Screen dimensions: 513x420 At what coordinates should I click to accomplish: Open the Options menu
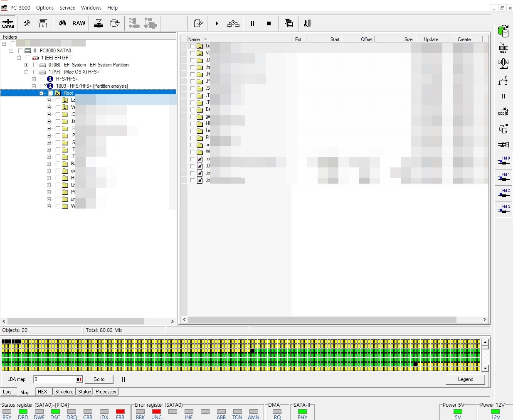point(45,8)
